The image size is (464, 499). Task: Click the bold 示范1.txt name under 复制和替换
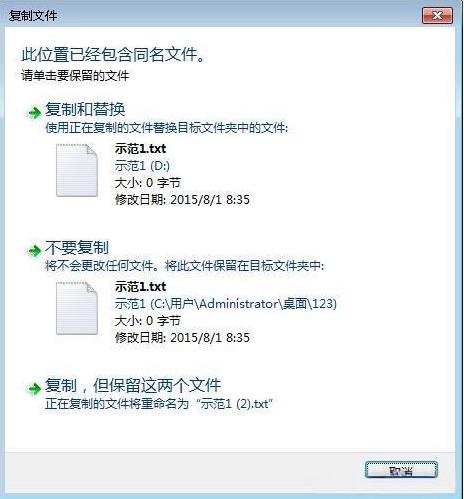(140, 149)
